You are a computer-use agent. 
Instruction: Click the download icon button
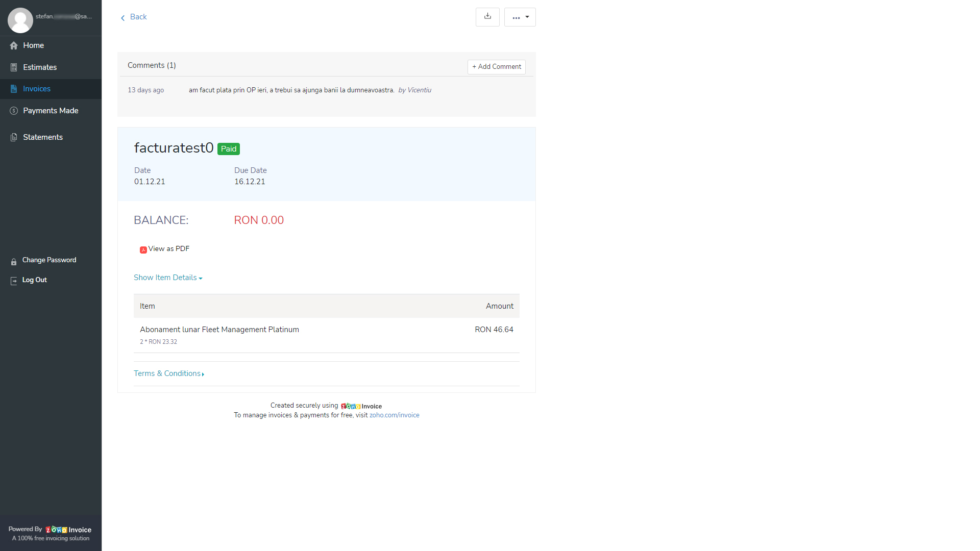click(487, 17)
